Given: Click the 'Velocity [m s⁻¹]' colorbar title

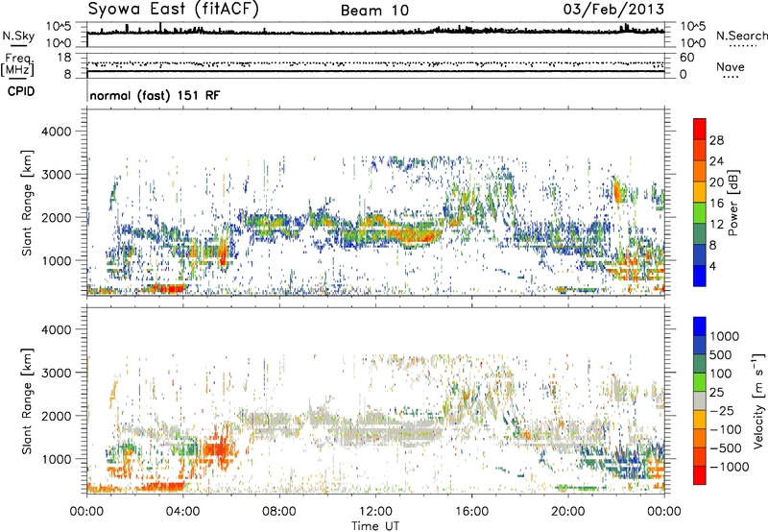Looking at the screenshot, I should pos(758,400).
